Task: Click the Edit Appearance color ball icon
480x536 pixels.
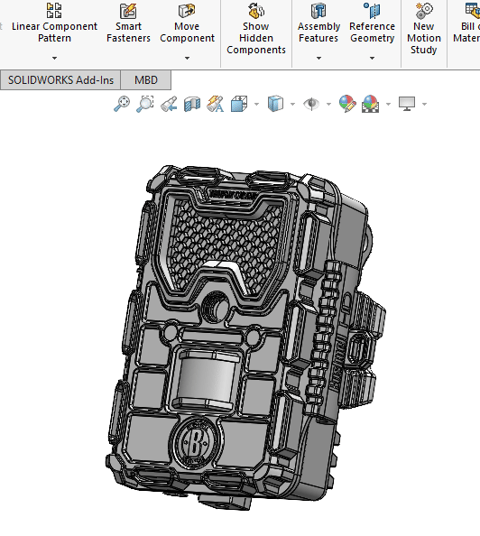Action: pos(347,104)
